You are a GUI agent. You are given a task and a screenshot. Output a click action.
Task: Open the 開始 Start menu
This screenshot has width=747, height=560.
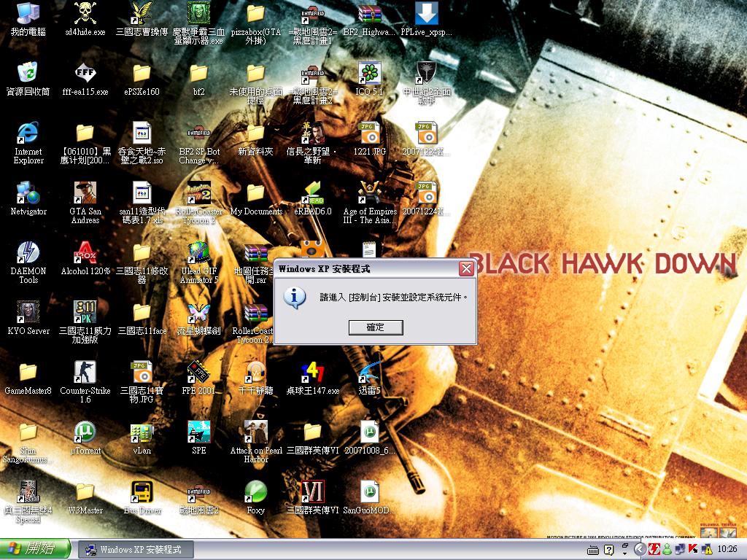[x=35, y=549]
